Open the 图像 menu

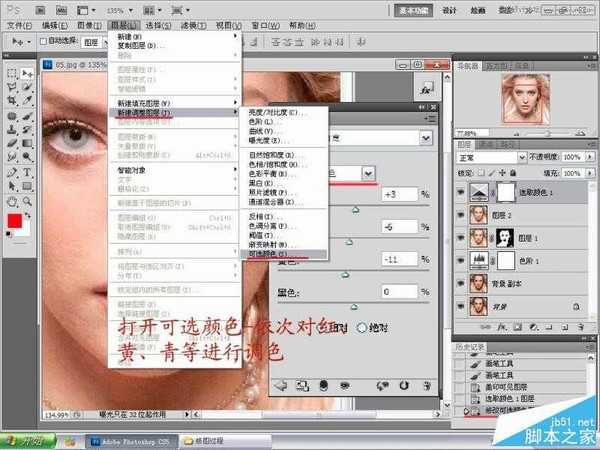pos(90,26)
